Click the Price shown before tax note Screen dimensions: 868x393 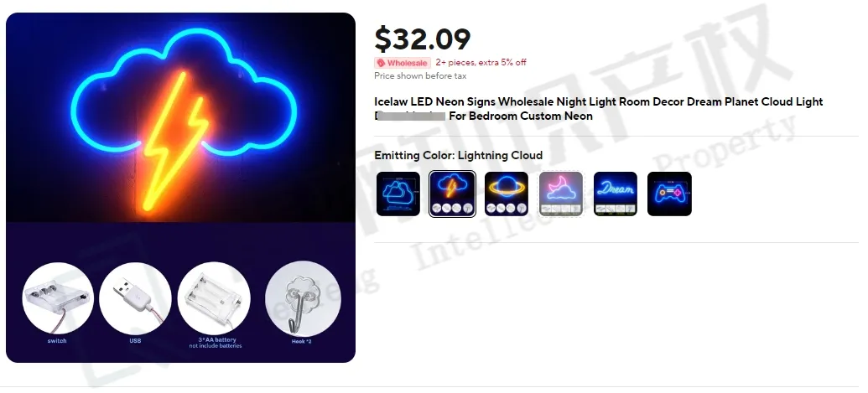[420, 75]
